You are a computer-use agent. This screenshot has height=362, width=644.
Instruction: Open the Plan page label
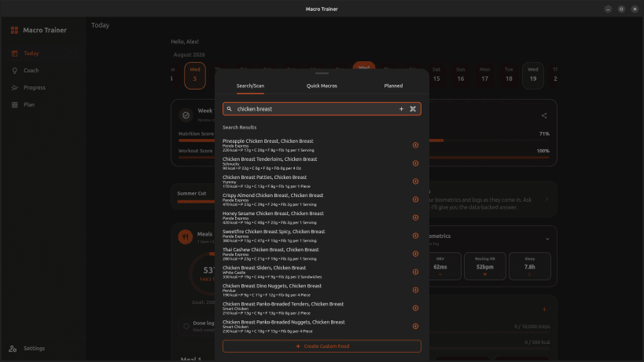click(29, 105)
